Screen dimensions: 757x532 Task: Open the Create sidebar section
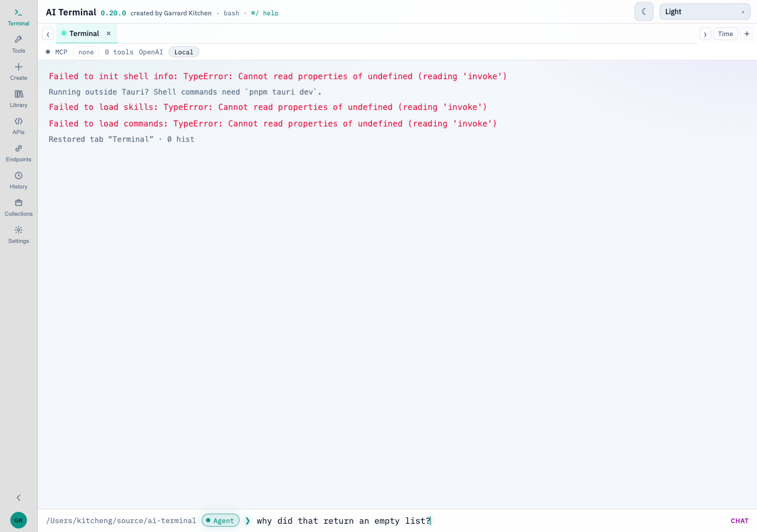click(18, 72)
